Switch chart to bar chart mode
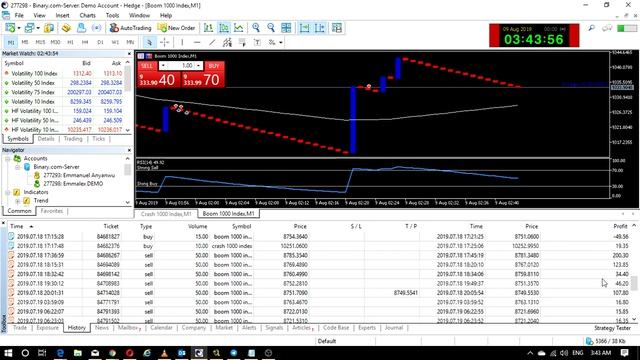The width and height of the screenshot is (640, 360). (209, 28)
